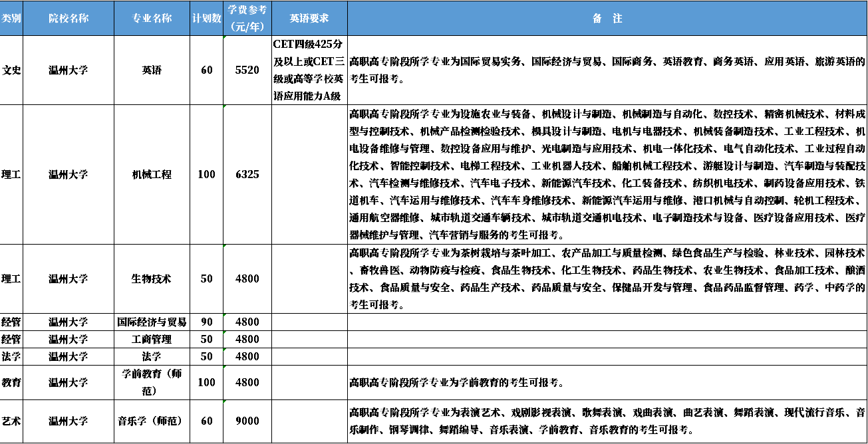
Task: Select the 院校名称 column header
Action: click(69, 19)
